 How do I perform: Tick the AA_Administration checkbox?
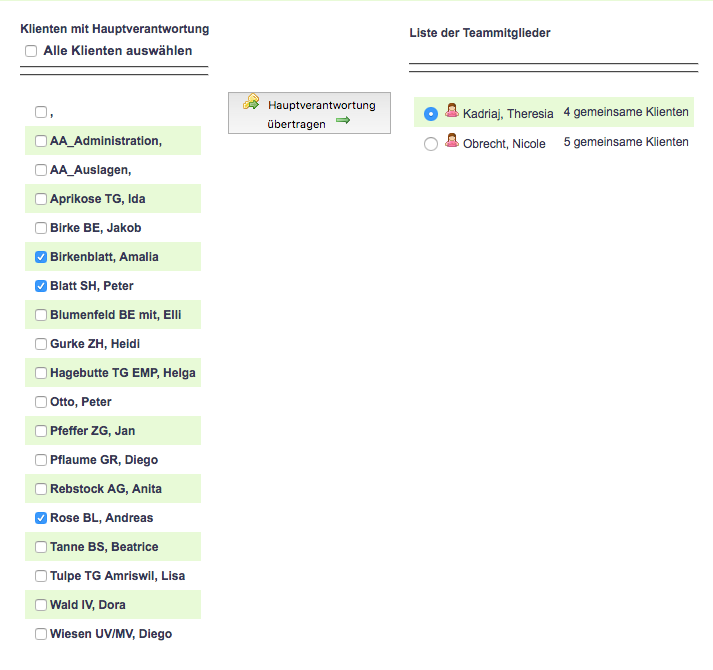[x=41, y=141]
